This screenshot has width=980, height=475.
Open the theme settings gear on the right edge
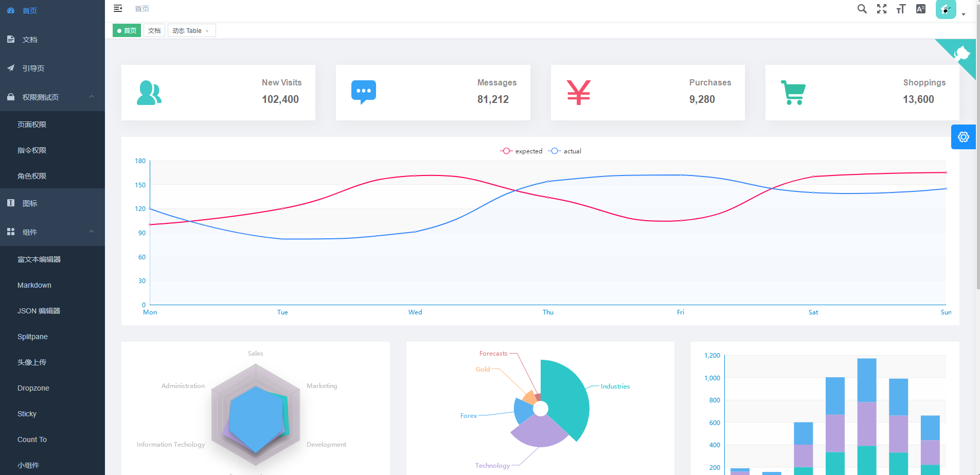tap(964, 136)
